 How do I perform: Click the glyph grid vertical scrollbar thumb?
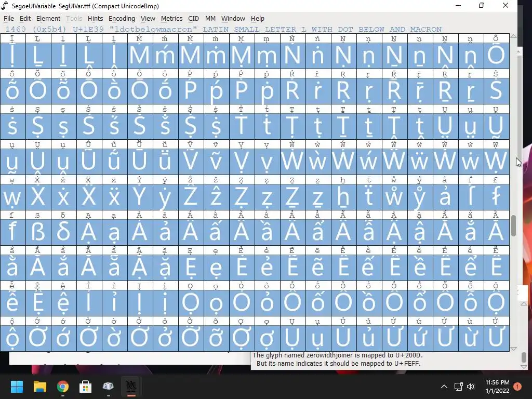click(513, 225)
